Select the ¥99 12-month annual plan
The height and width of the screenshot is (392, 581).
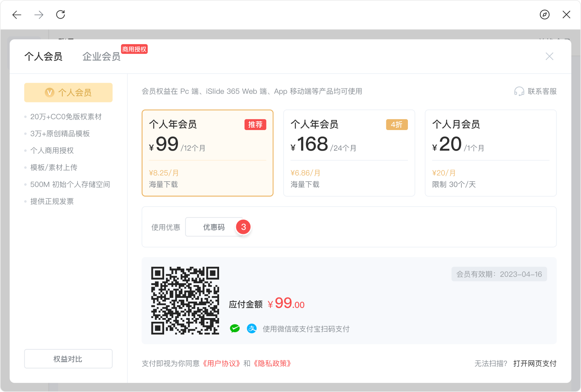coord(207,153)
